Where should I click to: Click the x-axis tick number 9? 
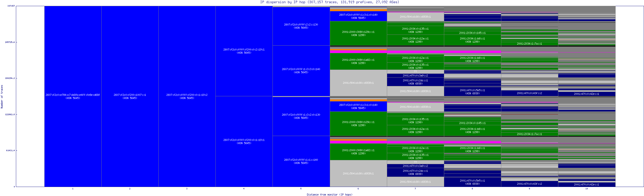pyautogui.click(x=529, y=189)
